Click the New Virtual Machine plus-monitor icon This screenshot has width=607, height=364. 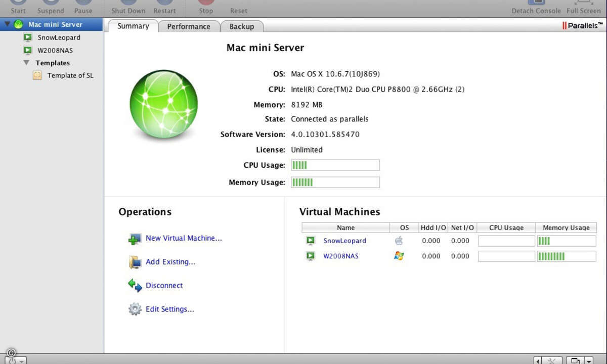pyautogui.click(x=135, y=239)
